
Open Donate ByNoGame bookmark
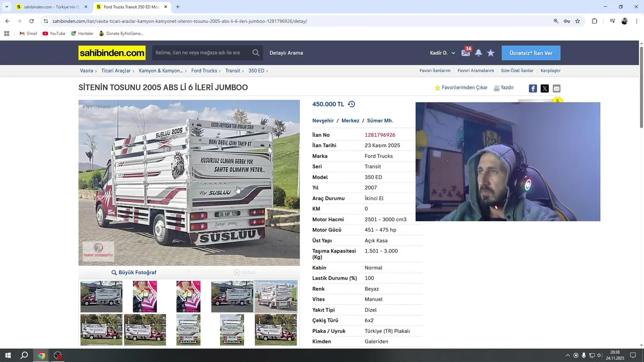(x=121, y=34)
